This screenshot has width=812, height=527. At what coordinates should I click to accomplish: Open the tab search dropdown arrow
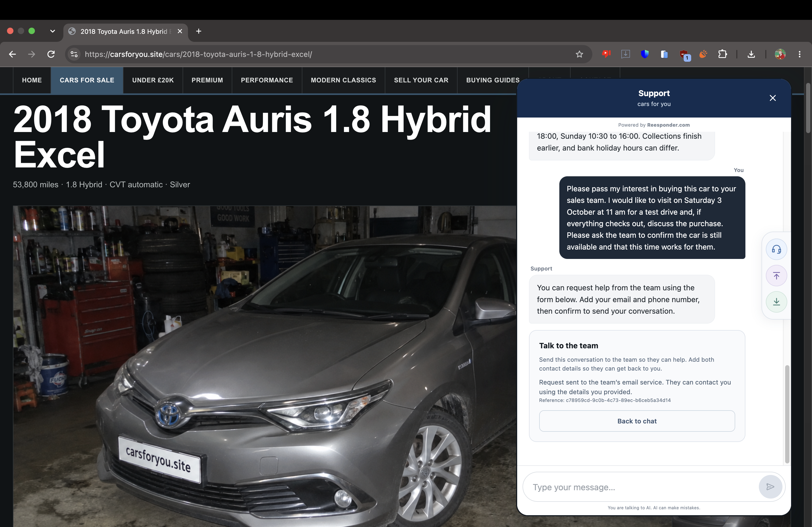pos(52,31)
